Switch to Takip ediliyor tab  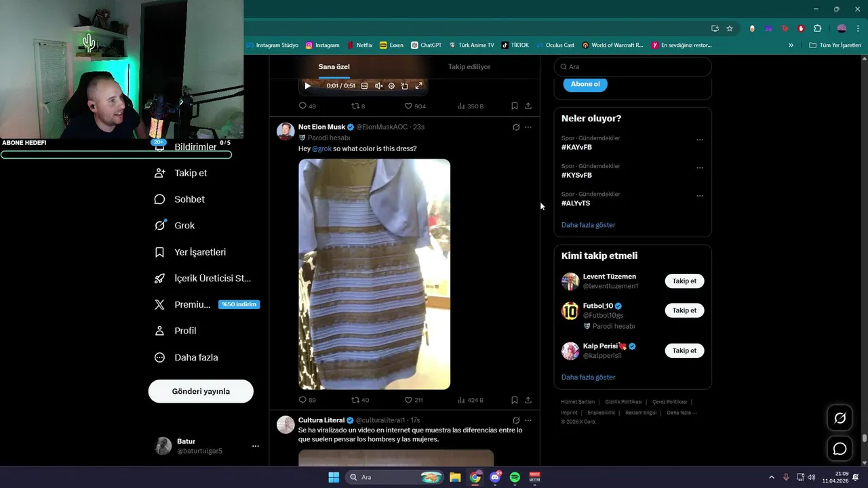[469, 67]
